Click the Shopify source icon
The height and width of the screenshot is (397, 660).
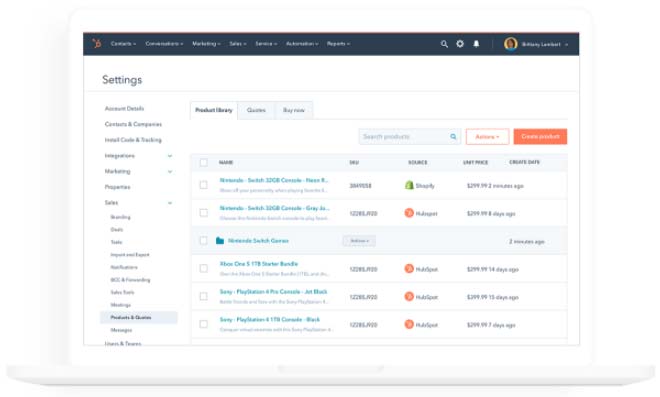[x=409, y=185]
